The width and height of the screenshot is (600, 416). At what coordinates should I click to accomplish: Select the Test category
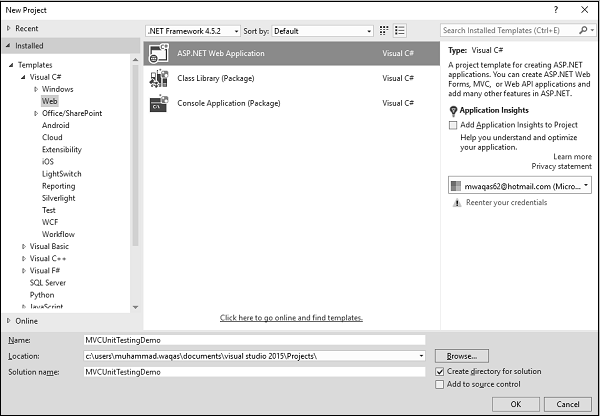click(x=49, y=210)
